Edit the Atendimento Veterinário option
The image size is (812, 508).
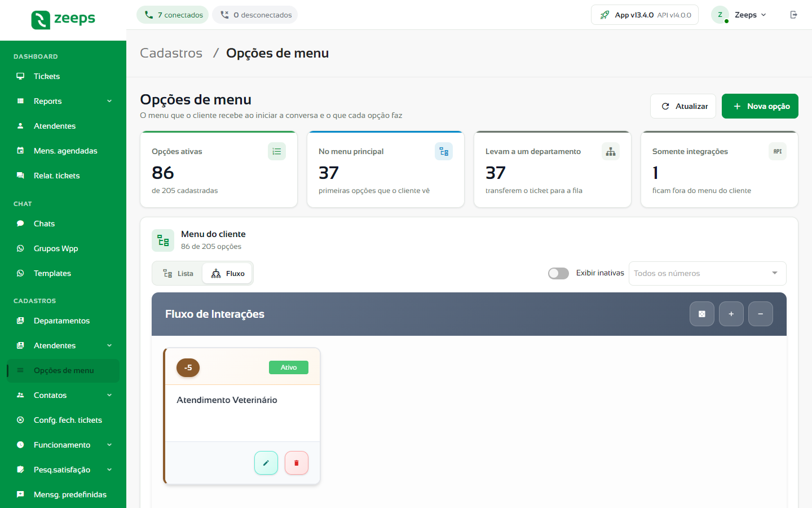click(x=266, y=463)
